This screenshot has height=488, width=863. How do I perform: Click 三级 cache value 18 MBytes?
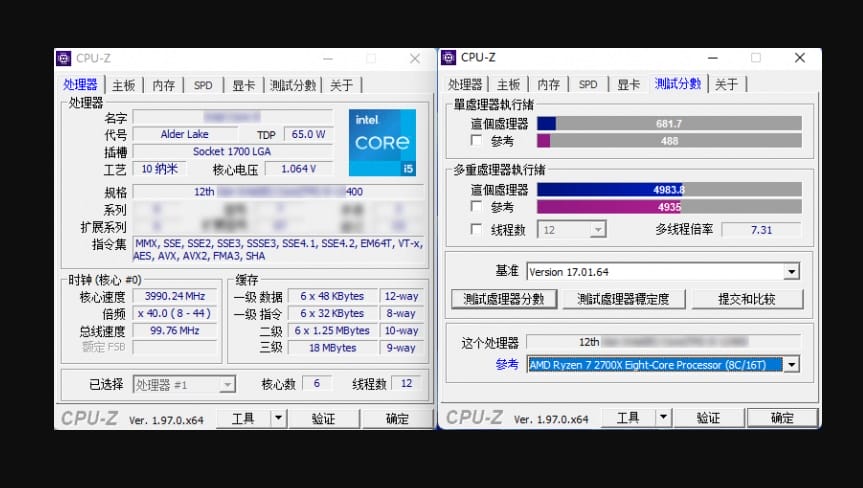tap(332, 348)
